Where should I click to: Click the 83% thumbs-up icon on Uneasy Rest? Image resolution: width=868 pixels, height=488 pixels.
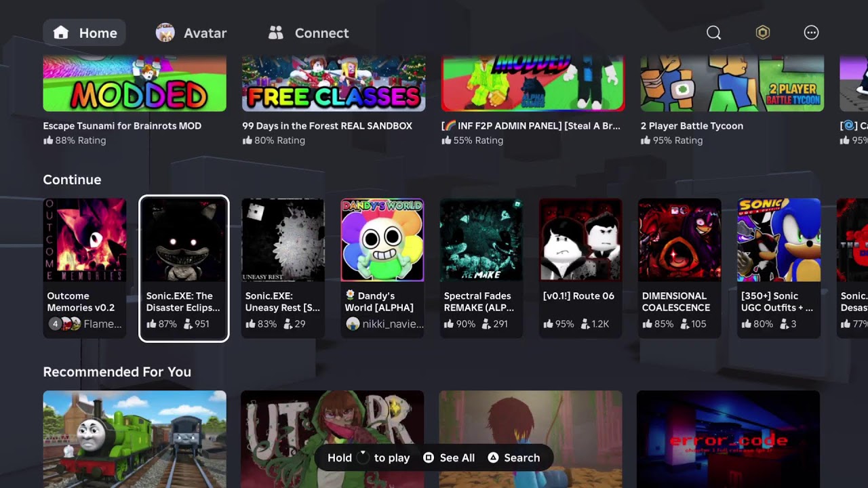click(x=250, y=324)
